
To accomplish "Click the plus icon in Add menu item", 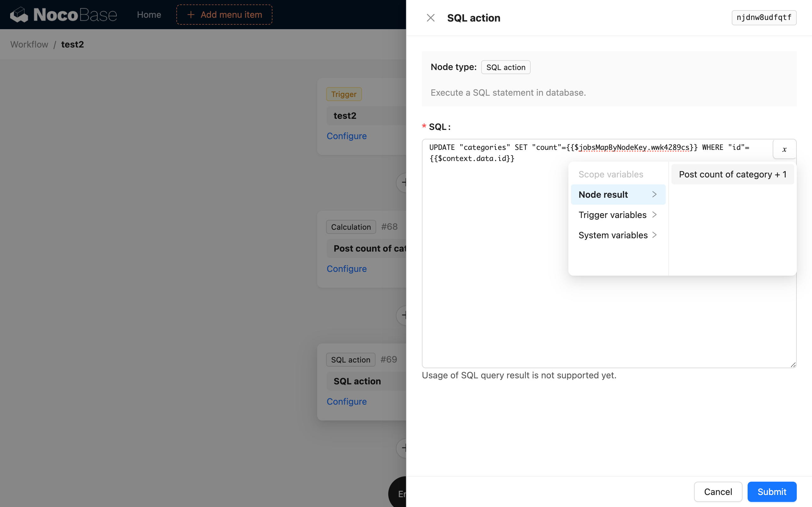I will pos(191,15).
